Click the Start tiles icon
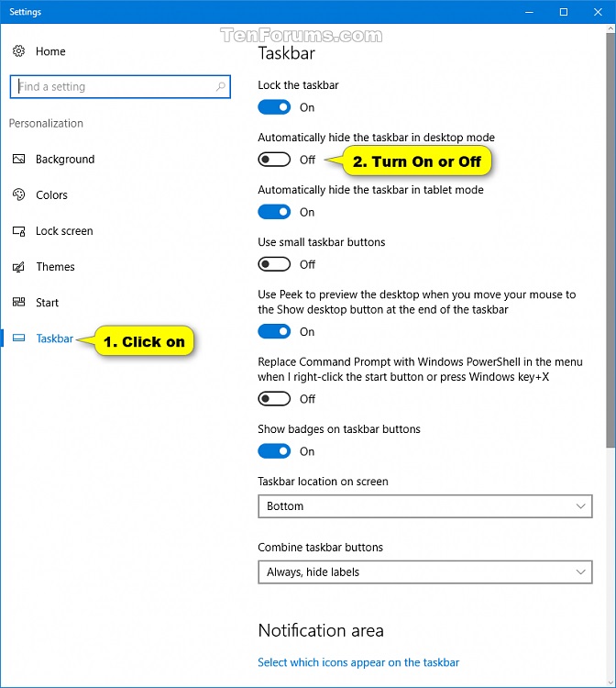 (18, 303)
